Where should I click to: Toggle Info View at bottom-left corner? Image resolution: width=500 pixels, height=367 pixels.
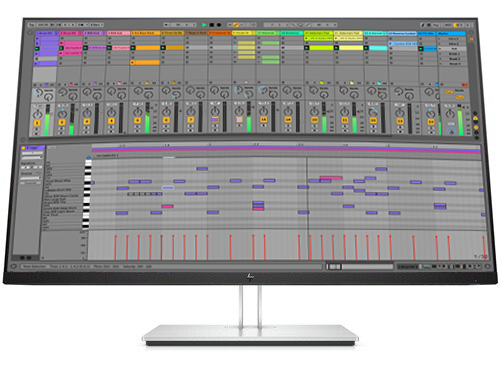click(x=14, y=266)
